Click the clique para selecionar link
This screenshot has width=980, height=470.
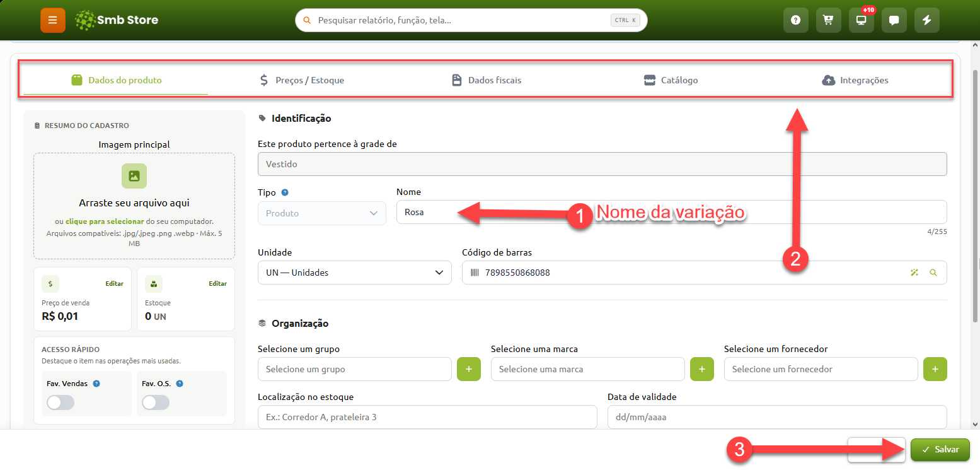pos(104,221)
